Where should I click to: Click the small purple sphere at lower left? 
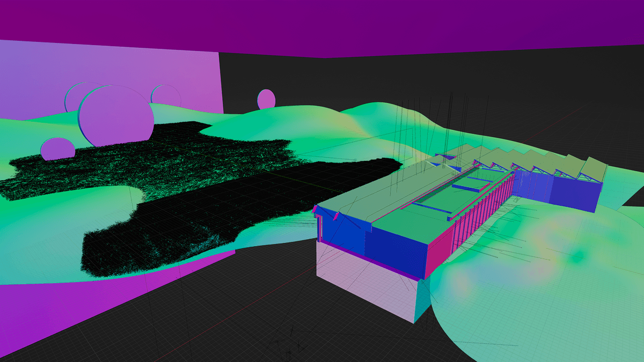57,149
